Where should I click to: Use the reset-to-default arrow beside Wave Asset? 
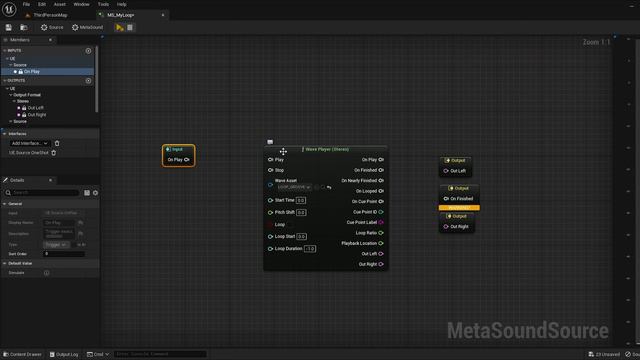(329, 187)
